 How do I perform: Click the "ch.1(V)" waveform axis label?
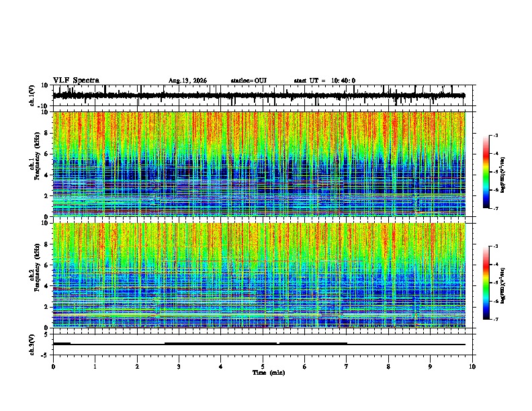point(32,95)
